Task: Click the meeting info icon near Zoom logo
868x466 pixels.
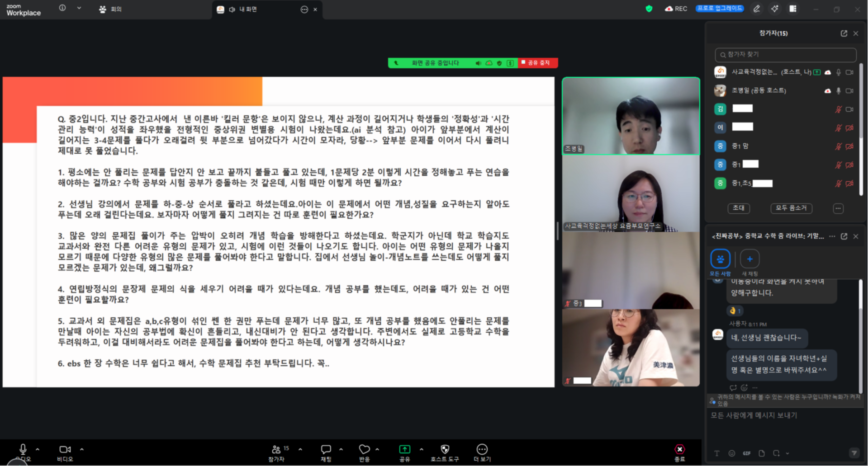Action: [x=62, y=8]
